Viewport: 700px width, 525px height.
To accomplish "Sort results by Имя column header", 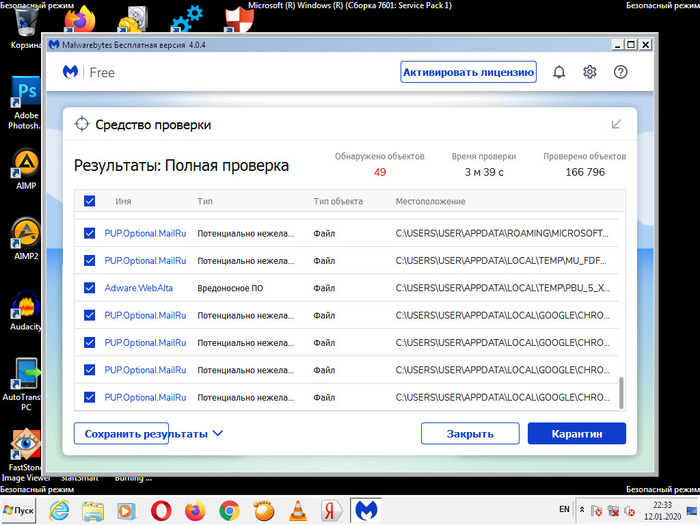I will (x=123, y=201).
